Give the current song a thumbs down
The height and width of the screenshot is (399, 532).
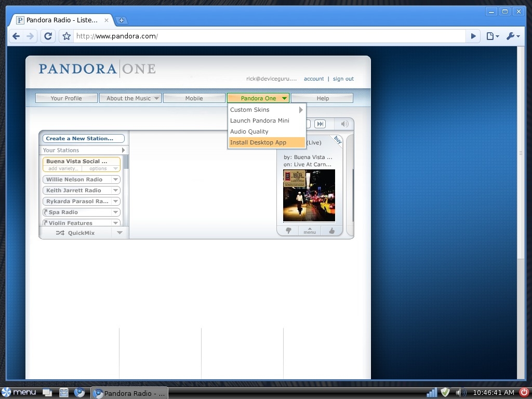tap(288, 232)
